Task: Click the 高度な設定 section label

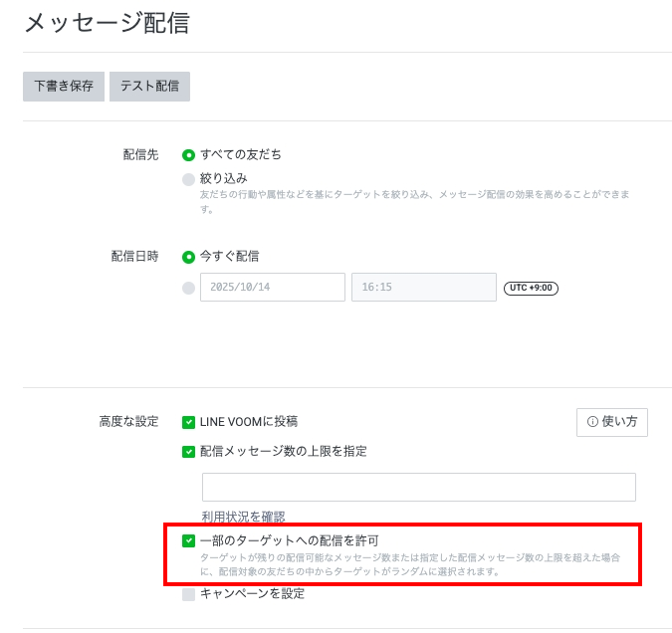Action: (128, 422)
